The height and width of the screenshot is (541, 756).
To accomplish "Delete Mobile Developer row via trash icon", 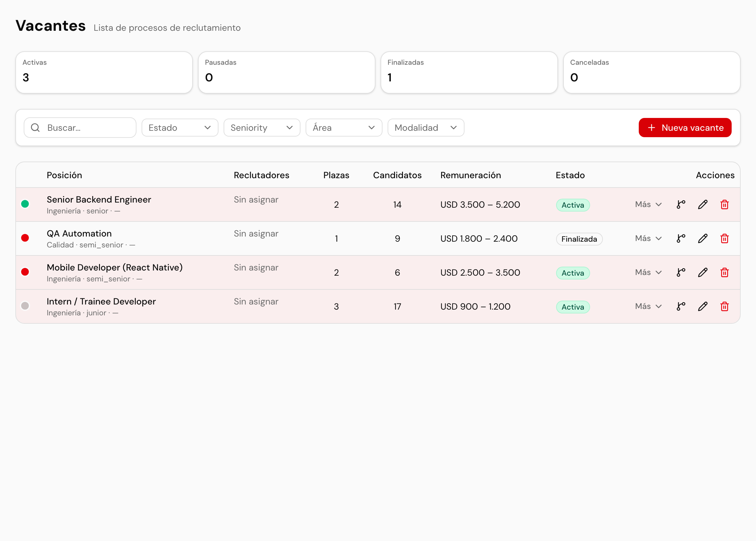I will coord(724,272).
